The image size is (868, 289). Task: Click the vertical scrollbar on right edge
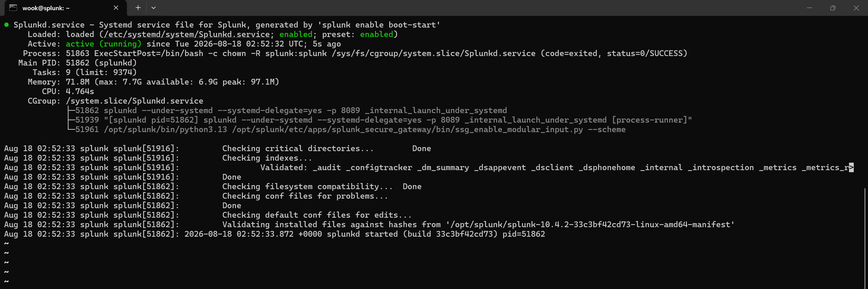point(865,238)
